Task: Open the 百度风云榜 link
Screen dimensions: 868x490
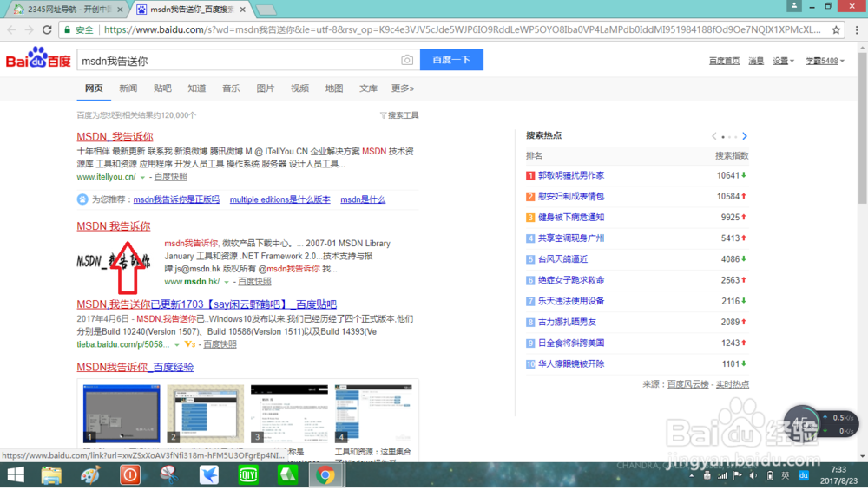Action: [x=687, y=384]
